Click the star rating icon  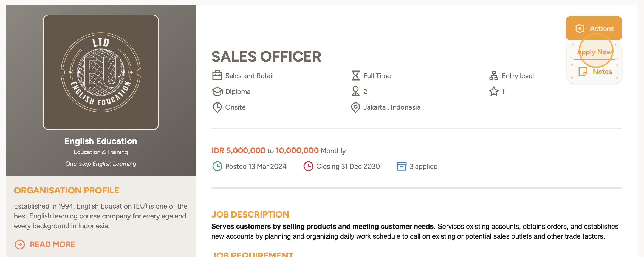tap(494, 92)
